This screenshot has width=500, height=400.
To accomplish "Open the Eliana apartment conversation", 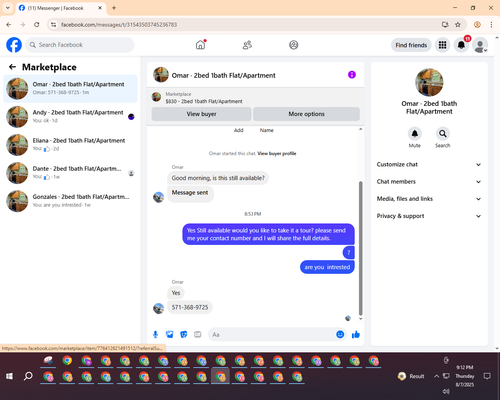I will click(x=70, y=145).
